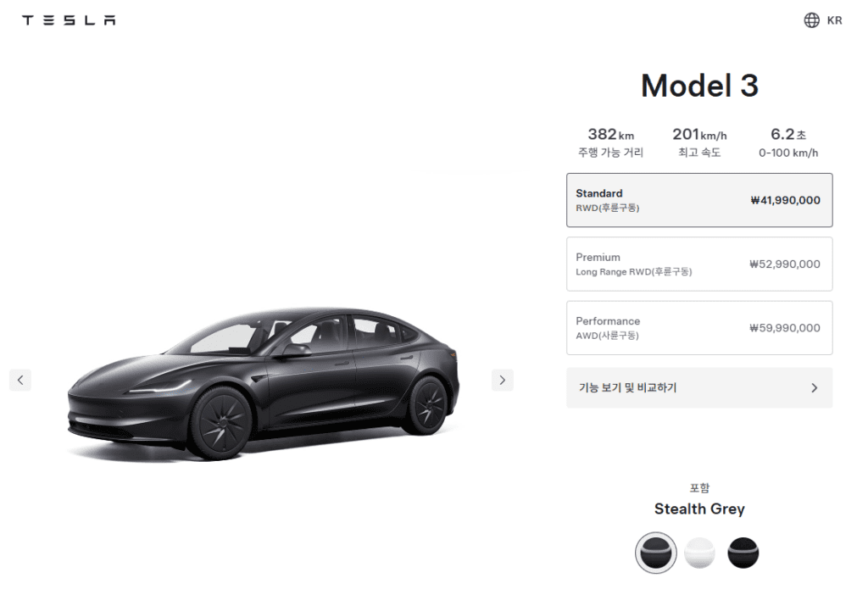Click the ₩52,990,000 price
The image size is (868, 595).
785,264
